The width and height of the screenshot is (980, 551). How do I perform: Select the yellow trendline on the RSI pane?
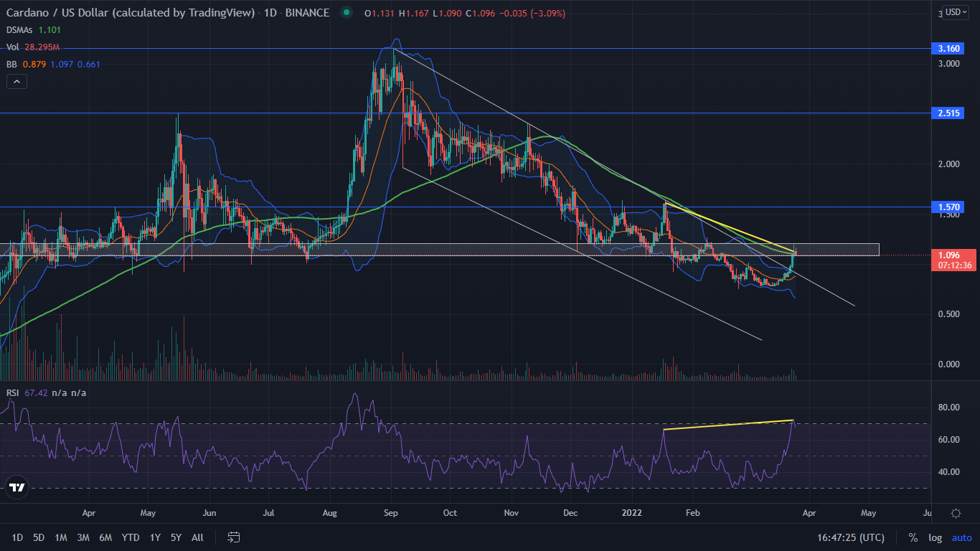click(x=728, y=425)
